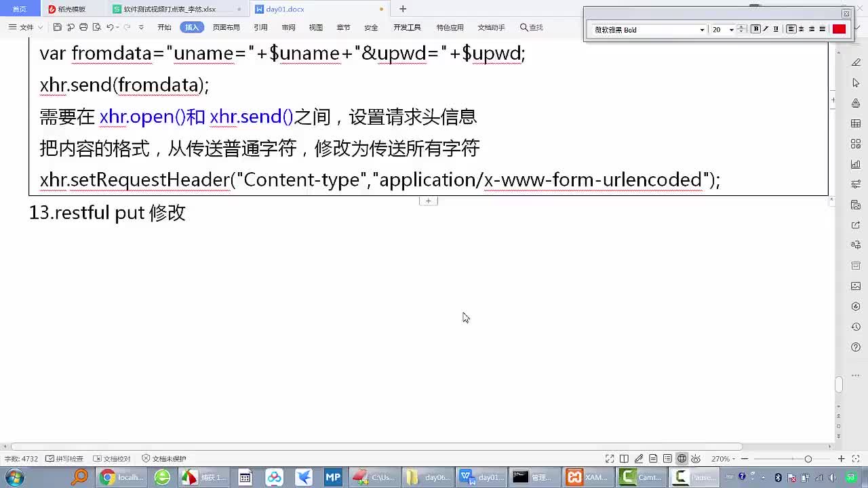868x488 pixels.
Task: Click the image icon in the right sidebar
Action: click(856, 286)
